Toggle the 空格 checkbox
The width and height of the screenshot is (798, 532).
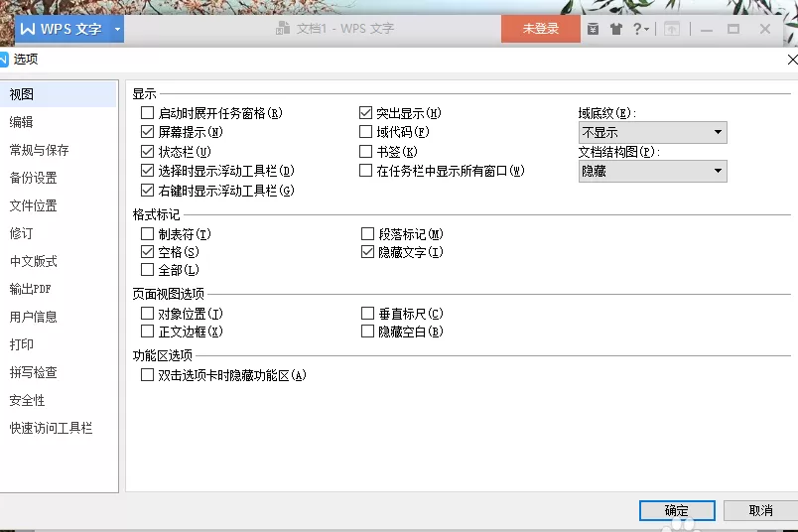coord(147,251)
